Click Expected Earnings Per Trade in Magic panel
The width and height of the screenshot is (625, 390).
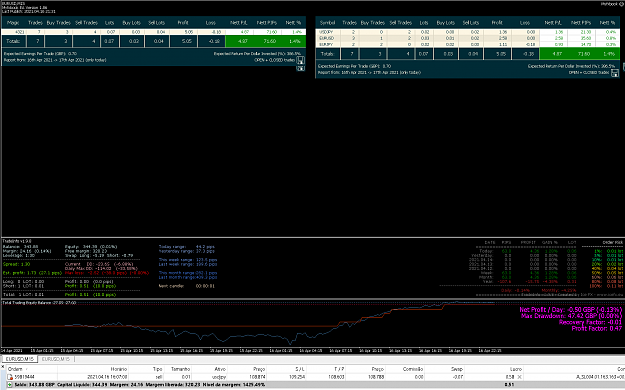coord(40,53)
